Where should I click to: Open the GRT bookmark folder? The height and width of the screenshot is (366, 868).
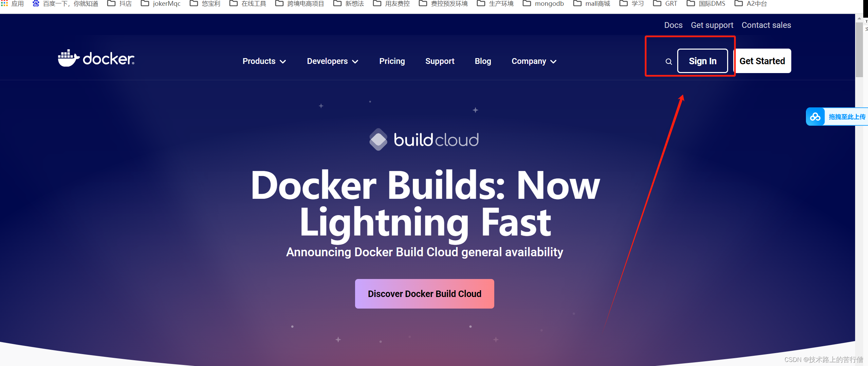[x=665, y=3]
